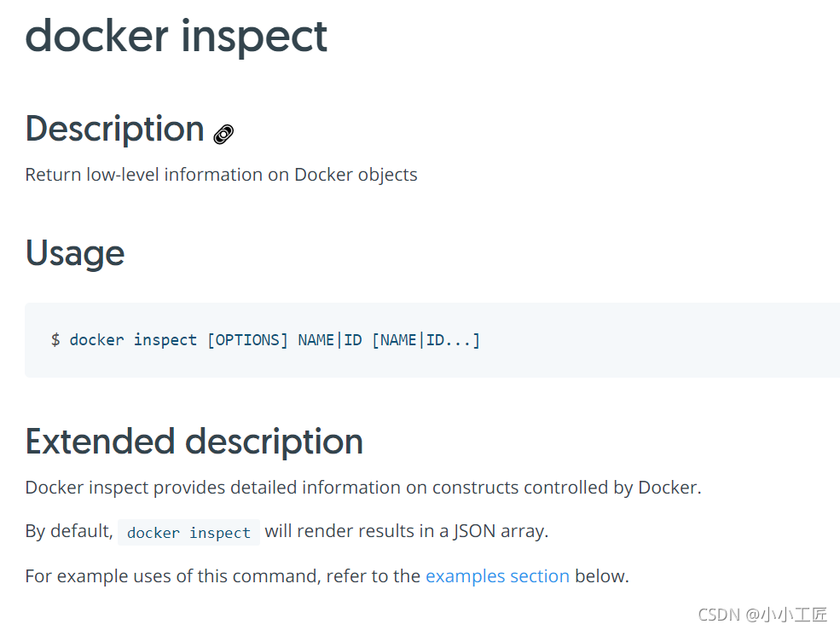840x630 pixels.
Task: Click the anchor link icon beside Description
Action: (x=223, y=135)
